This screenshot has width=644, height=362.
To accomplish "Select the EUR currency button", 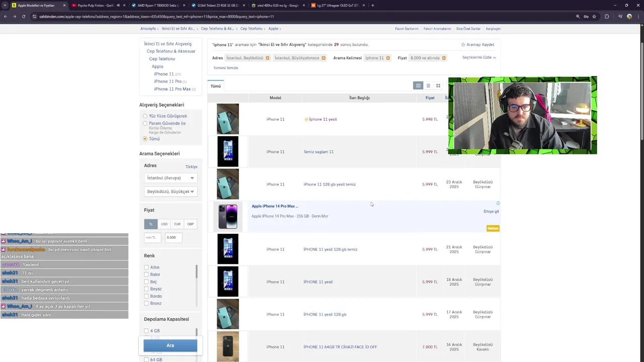I will coord(177,224).
